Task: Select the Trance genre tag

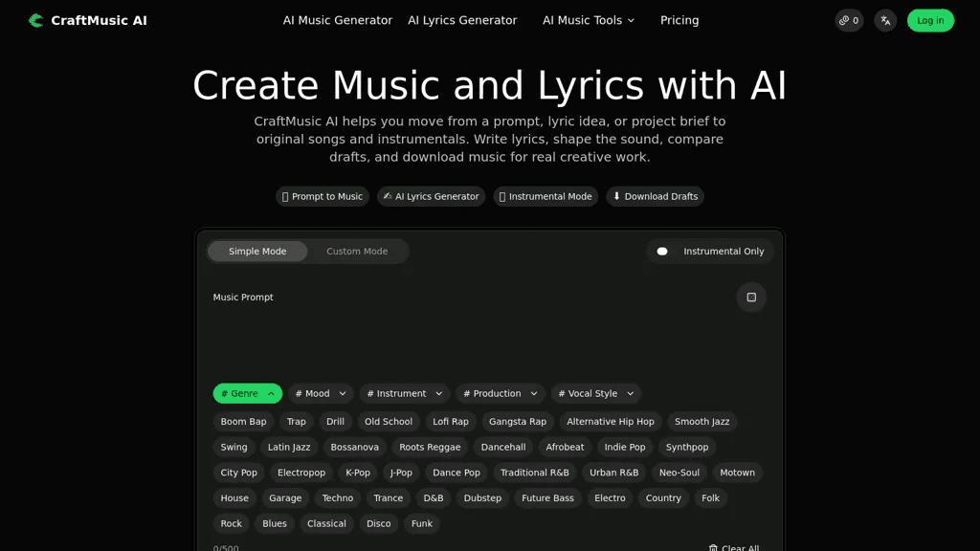Action: coord(389,498)
